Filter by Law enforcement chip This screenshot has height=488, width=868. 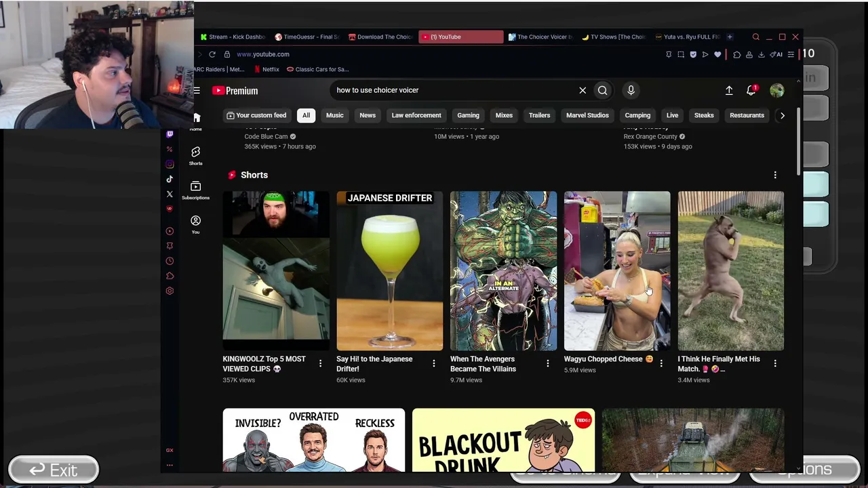[416, 115]
